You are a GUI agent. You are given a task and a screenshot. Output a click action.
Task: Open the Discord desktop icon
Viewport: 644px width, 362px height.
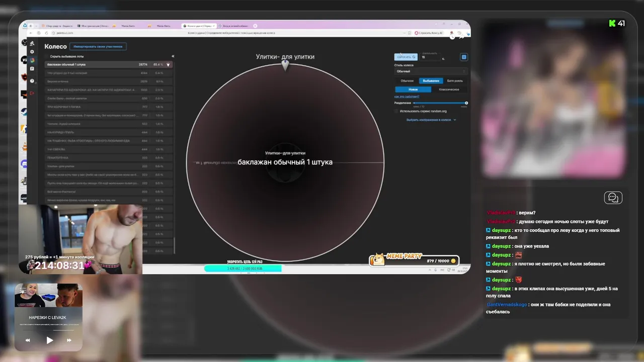point(24,164)
